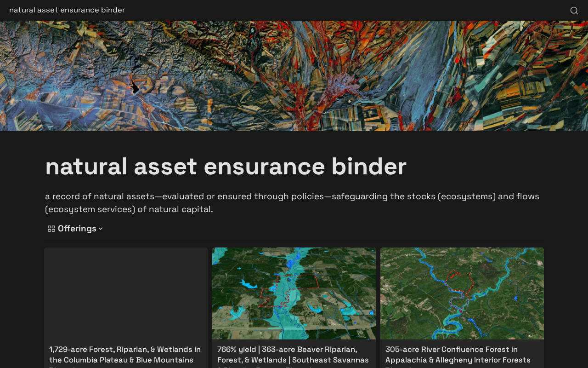588x368 pixels.
Task: Click the 363-acre Beaver Riparian map thumbnail
Action: click(294, 293)
